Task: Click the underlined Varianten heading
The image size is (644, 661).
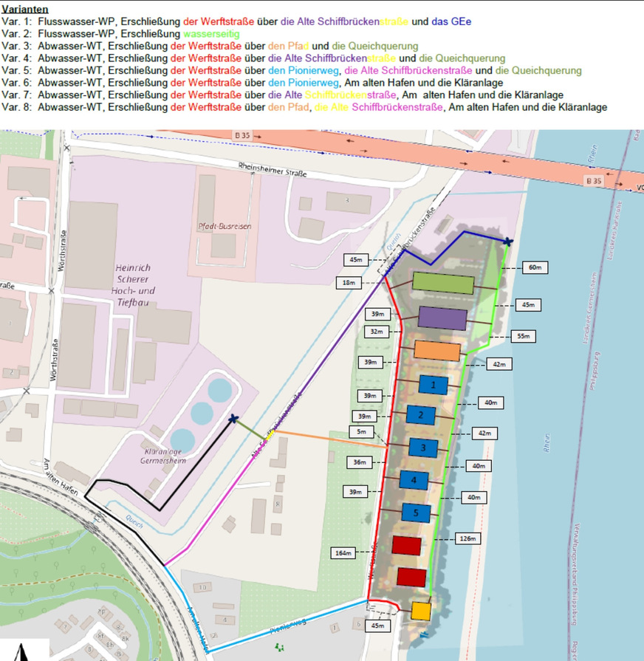Action: (25, 10)
